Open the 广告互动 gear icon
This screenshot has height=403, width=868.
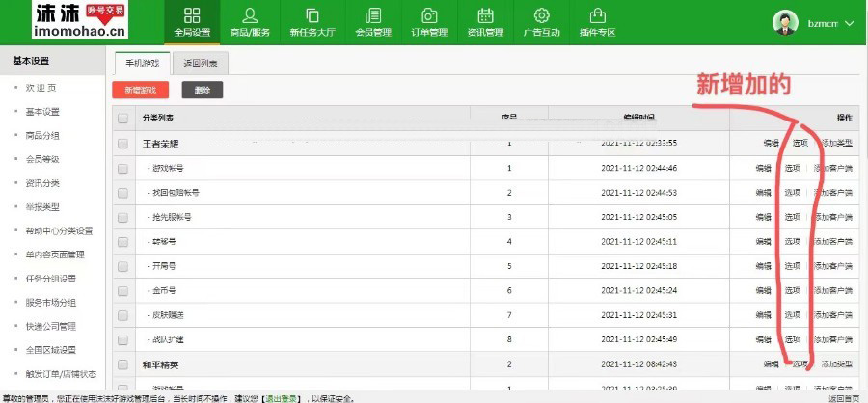(x=542, y=16)
